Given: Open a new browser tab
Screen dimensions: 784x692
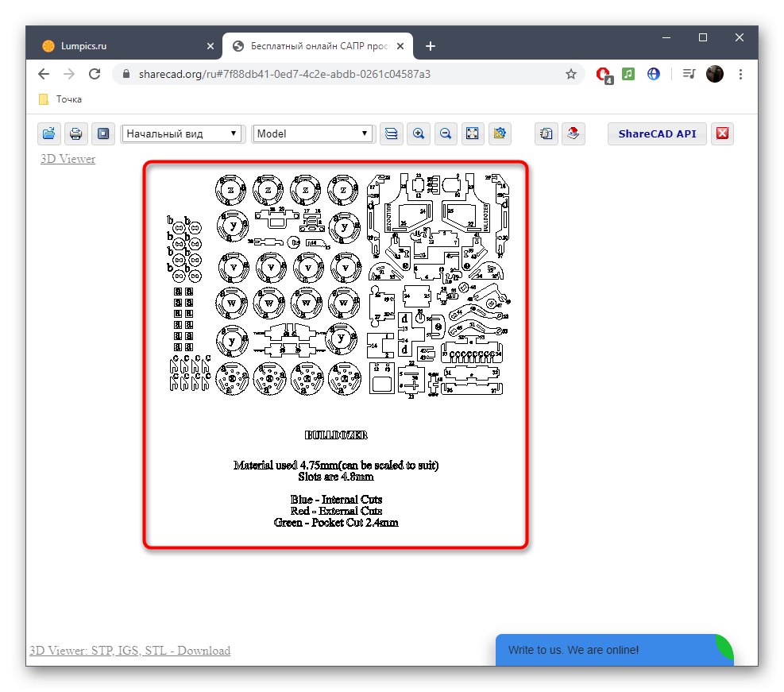Looking at the screenshot, I should click(x=431, y=46).
